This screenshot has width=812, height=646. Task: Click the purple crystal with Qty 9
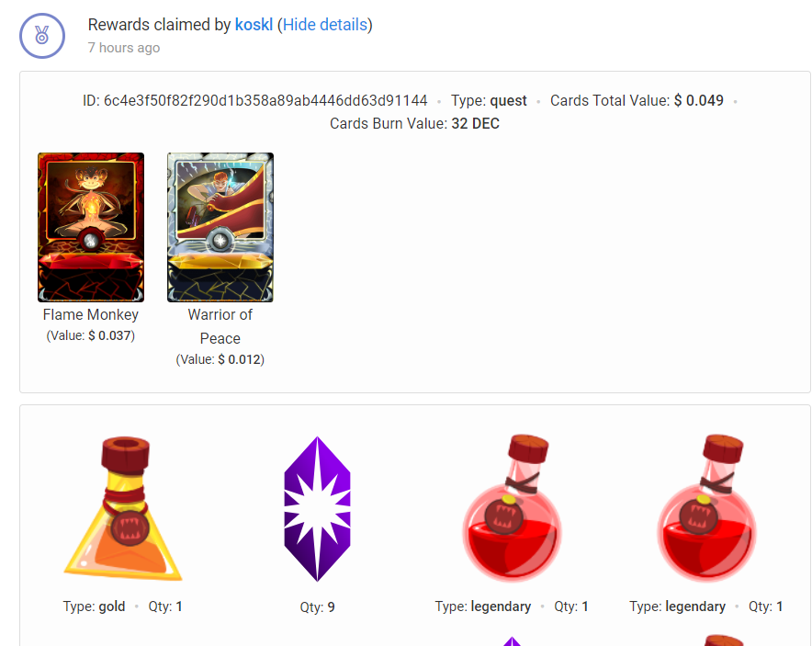click(318, 509)
